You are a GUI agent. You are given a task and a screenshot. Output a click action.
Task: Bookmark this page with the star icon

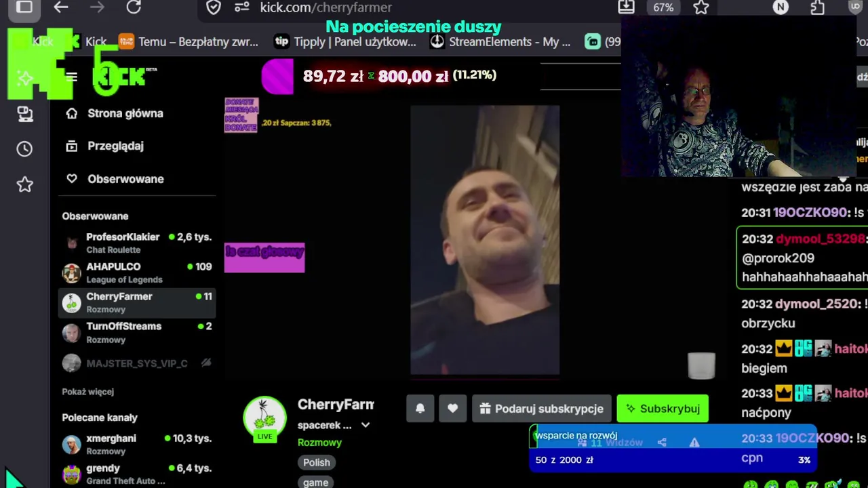(x=701, y=7)
